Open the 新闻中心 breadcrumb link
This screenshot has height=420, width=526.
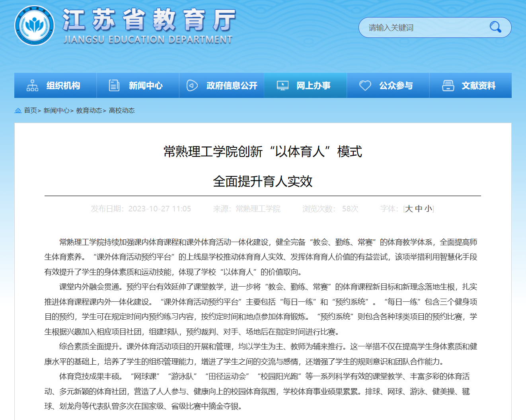[56, 110]
